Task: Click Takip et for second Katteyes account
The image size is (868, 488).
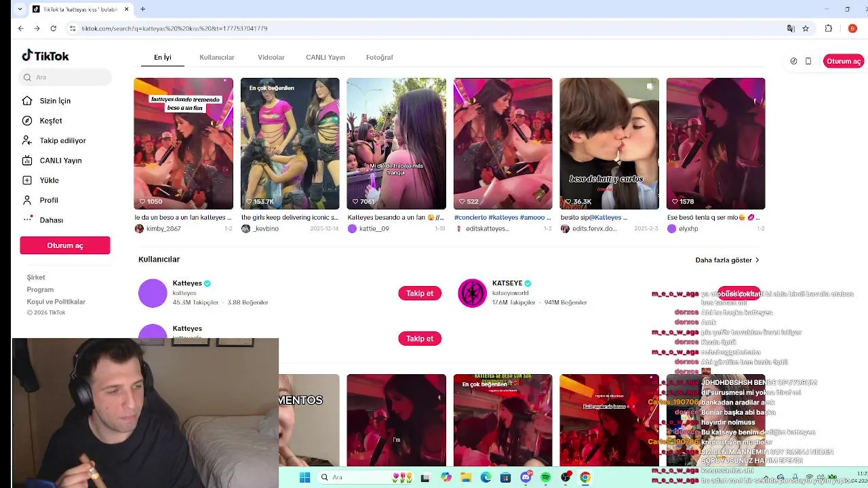Action: tap(420, 338)
